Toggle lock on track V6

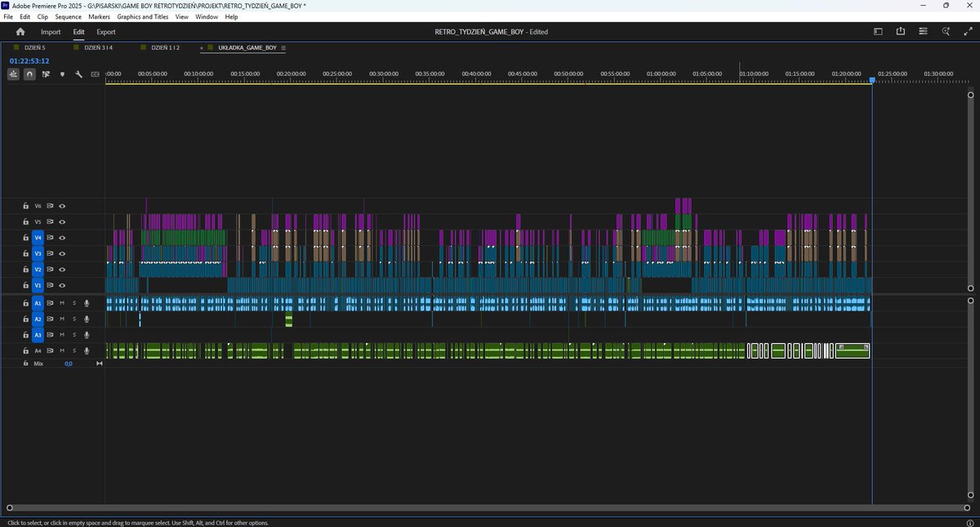click(x=25, y=206)
